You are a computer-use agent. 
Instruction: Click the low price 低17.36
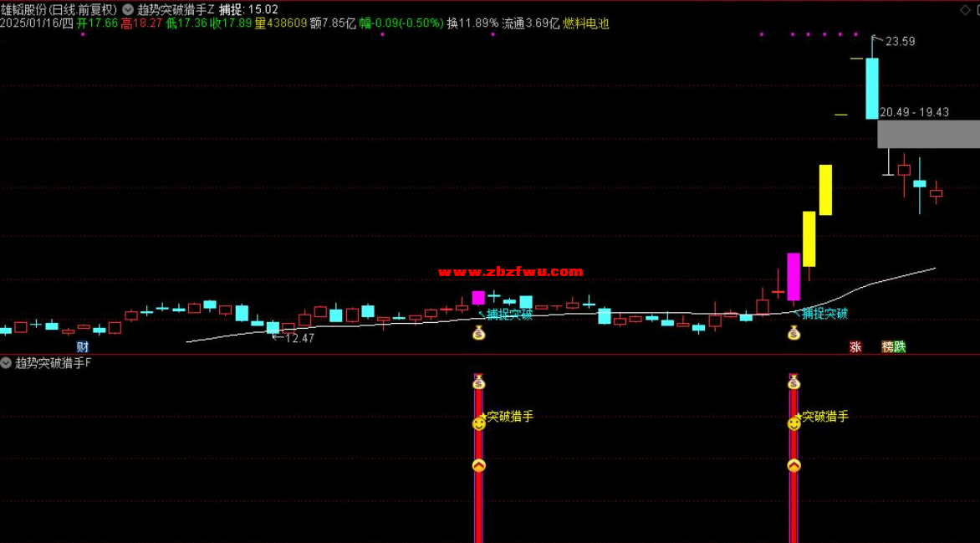tap(186, 23)
